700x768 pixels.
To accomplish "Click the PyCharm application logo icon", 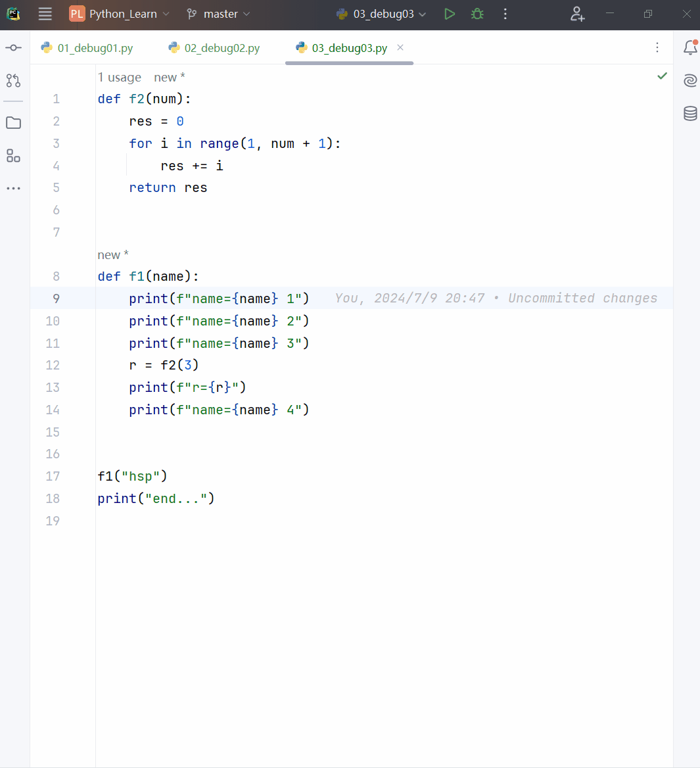I will (14, 14).
